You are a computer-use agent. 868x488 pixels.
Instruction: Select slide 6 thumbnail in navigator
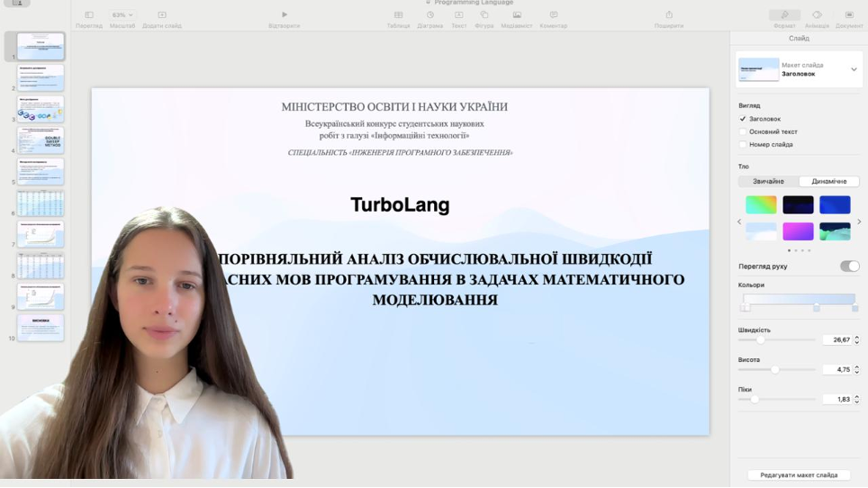coord(41,203)
